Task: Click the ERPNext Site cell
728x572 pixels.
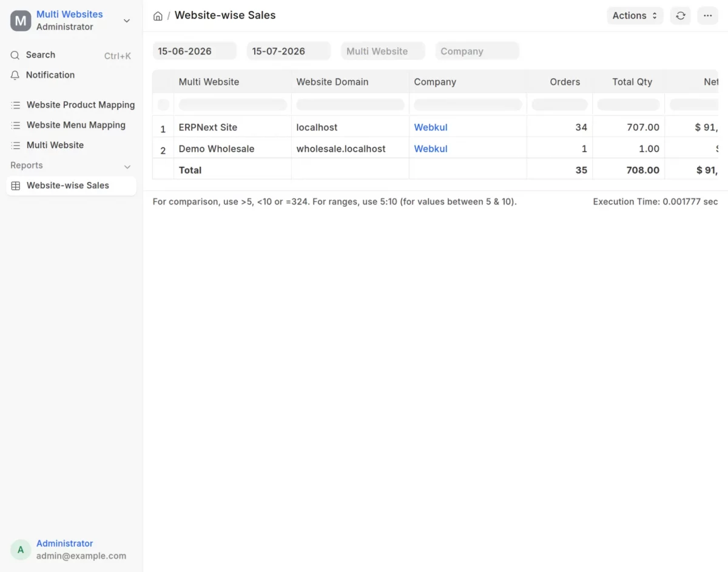Action: tap(233, 127)
